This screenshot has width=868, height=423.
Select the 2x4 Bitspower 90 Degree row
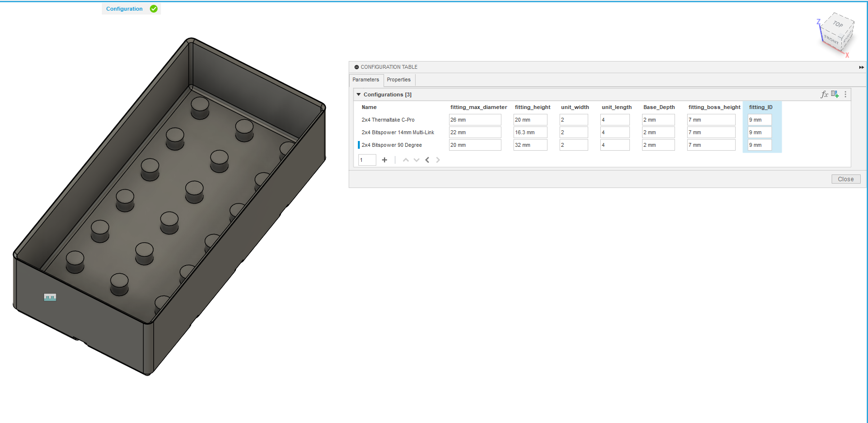[392, 145]
